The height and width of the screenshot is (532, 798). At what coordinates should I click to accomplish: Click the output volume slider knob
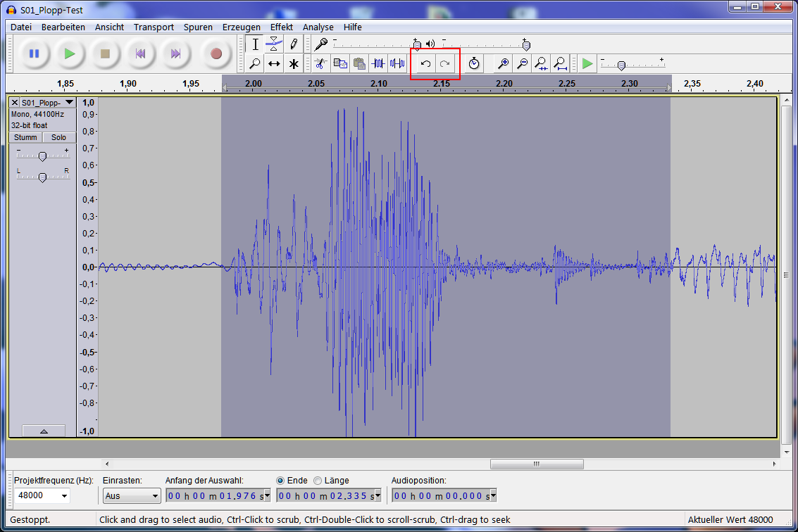click(526, 46)
